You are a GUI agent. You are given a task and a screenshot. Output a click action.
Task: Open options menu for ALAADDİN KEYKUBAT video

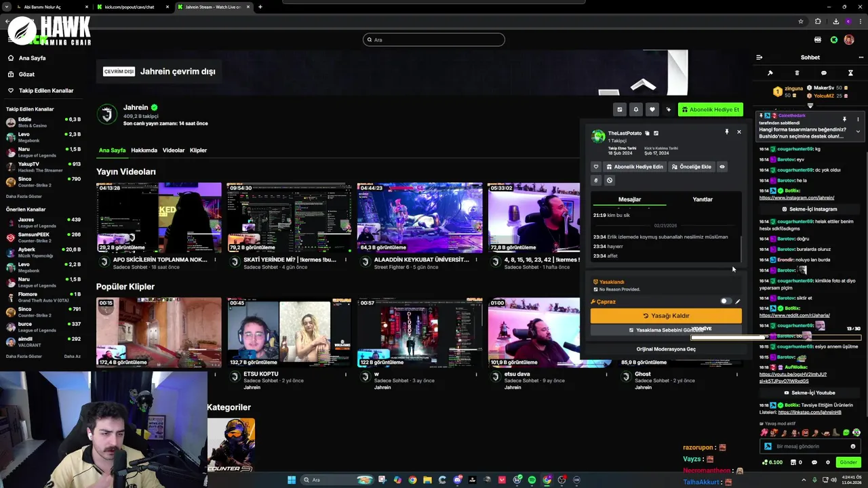pos(476,260)
